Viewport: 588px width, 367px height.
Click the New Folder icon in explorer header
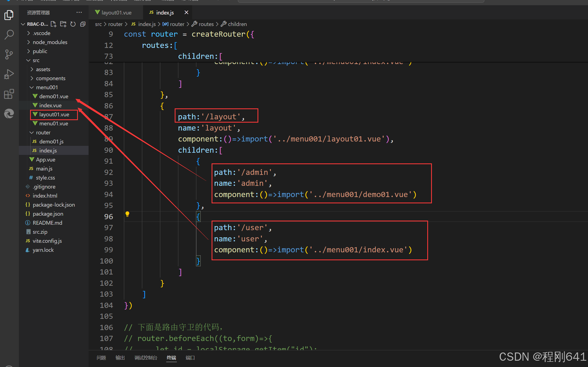coord(63,24)
